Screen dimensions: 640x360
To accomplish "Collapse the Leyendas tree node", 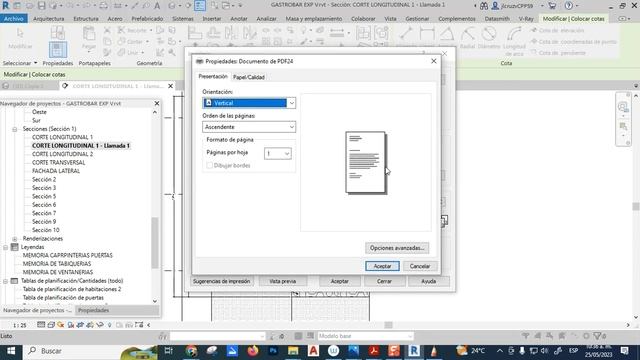I will (5, 247).
